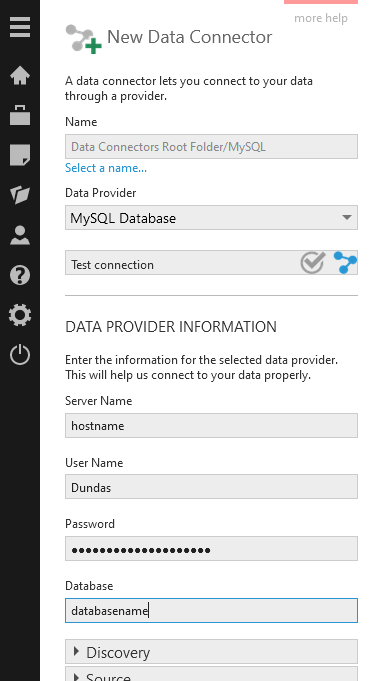The width and height of the screenshot is (381, 681).
Task: Click the Data Provider label
Action: (x=101, y=193)
